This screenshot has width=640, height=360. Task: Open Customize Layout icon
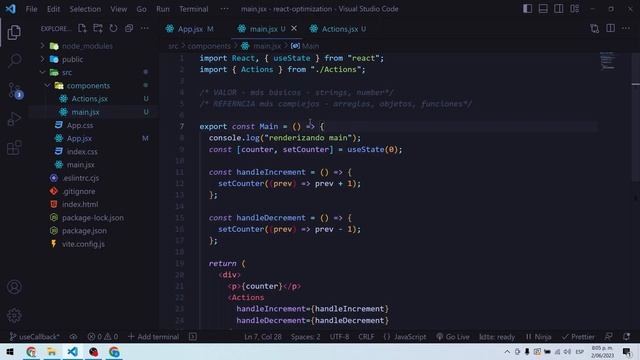tap(575, 9)
